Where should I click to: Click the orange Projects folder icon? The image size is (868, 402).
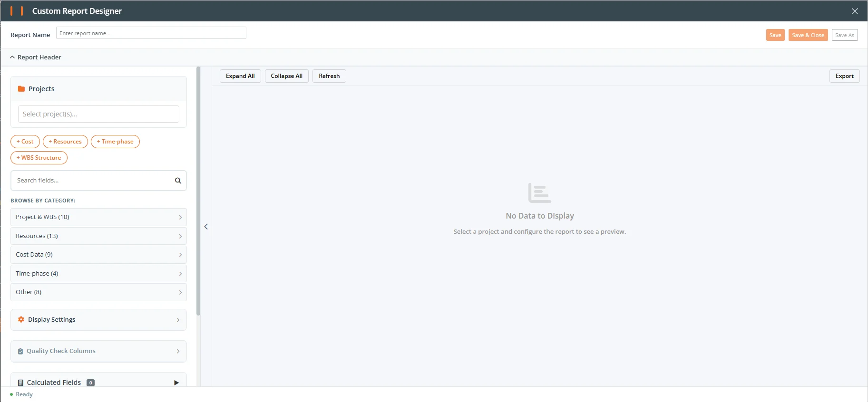[x=21, y=89]
